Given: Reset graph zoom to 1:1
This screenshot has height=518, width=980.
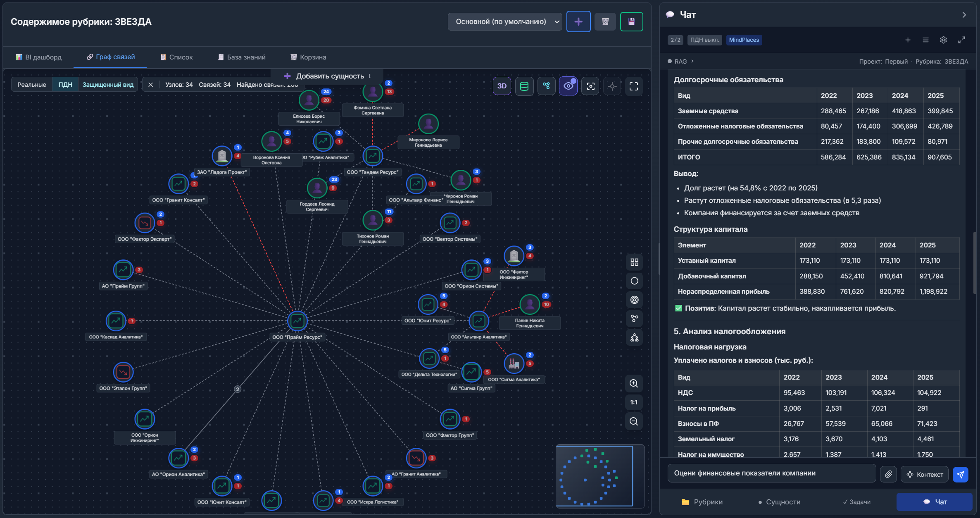Looking at the screenshot, I should (x=634, y=402).
